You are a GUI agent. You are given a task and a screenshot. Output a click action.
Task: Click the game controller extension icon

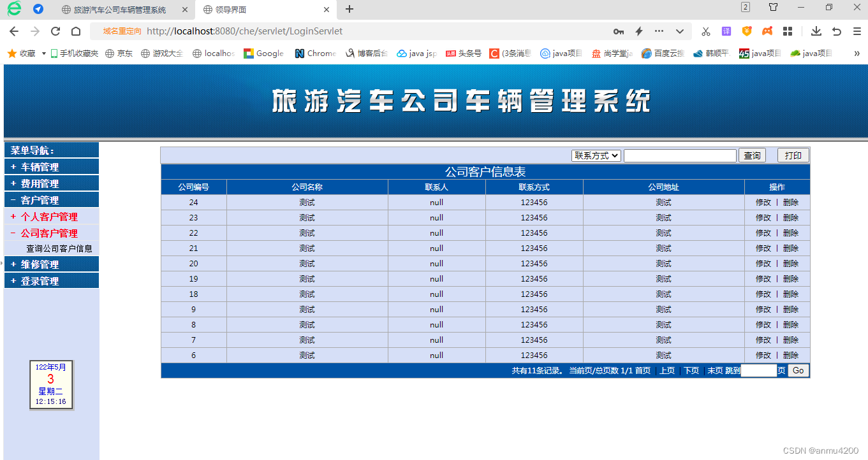[x=768, y=31]
